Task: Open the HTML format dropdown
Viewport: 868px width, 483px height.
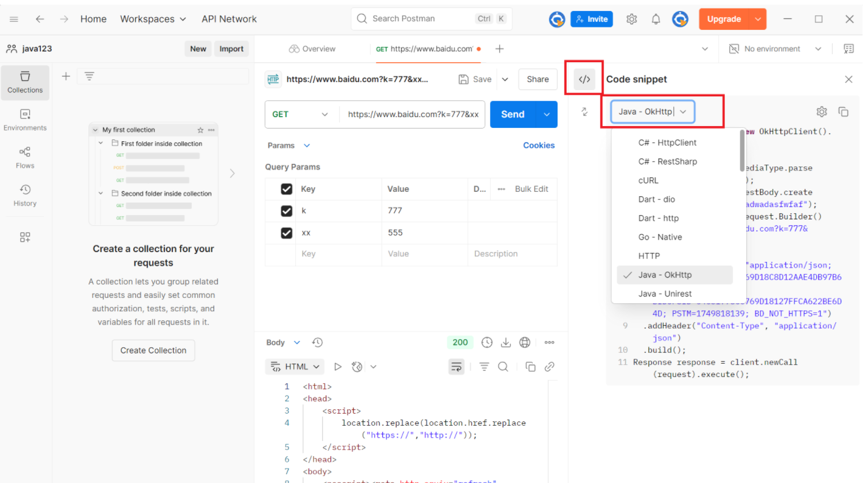Action: pos(295,367)
